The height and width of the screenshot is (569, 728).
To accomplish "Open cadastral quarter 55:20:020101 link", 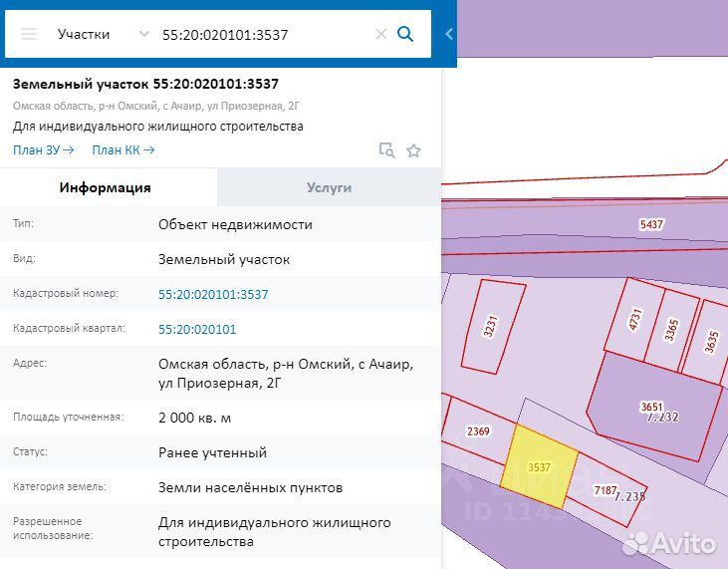I will 197,329.
